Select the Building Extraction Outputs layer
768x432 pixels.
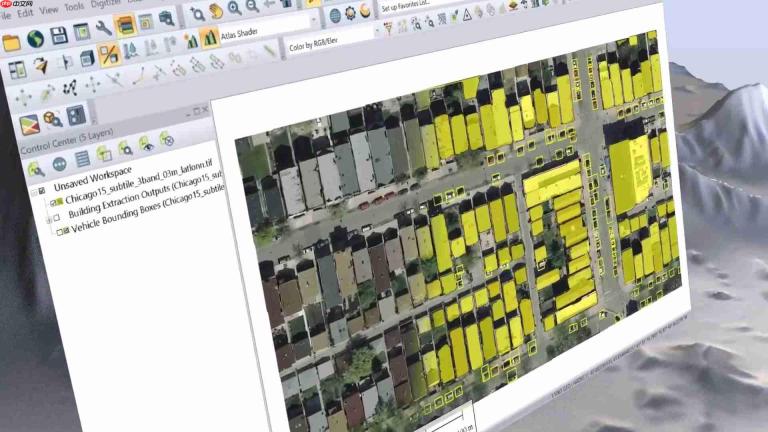click(x=146, y=194)
